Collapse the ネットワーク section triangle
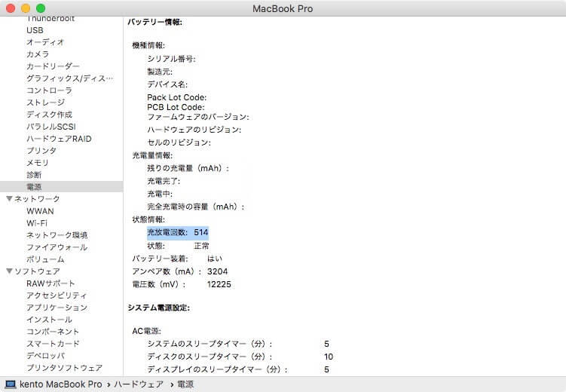The height and width of the screenshot is (392, 566). [x=9, y=198]
